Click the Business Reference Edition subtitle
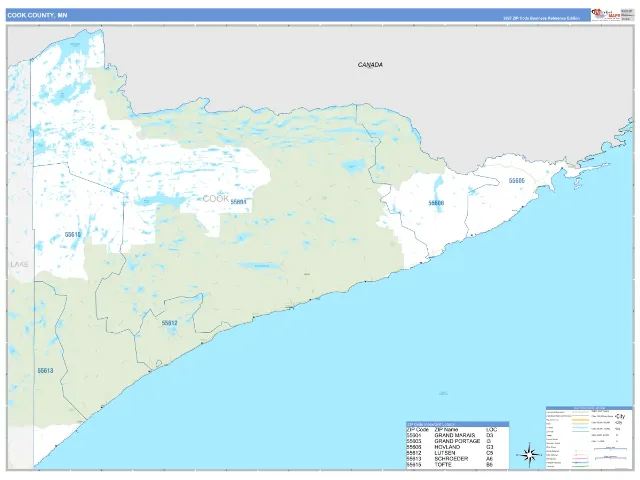 541,18
